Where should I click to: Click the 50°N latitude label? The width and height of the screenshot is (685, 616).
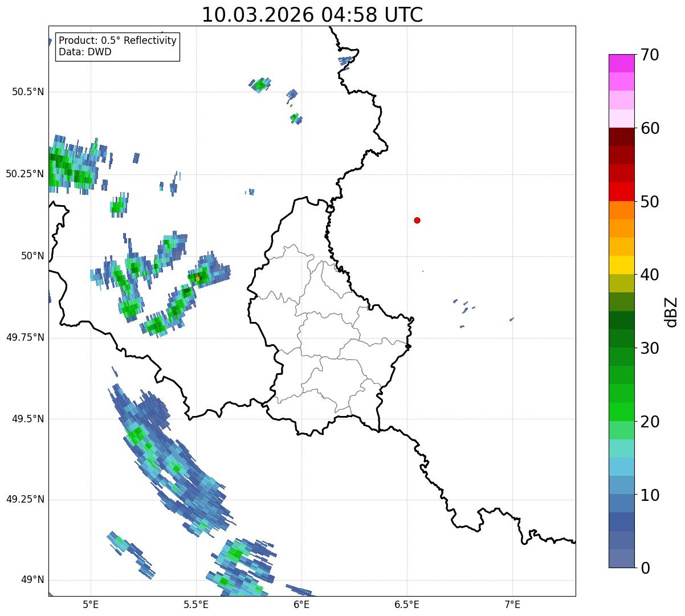(32, 256)
